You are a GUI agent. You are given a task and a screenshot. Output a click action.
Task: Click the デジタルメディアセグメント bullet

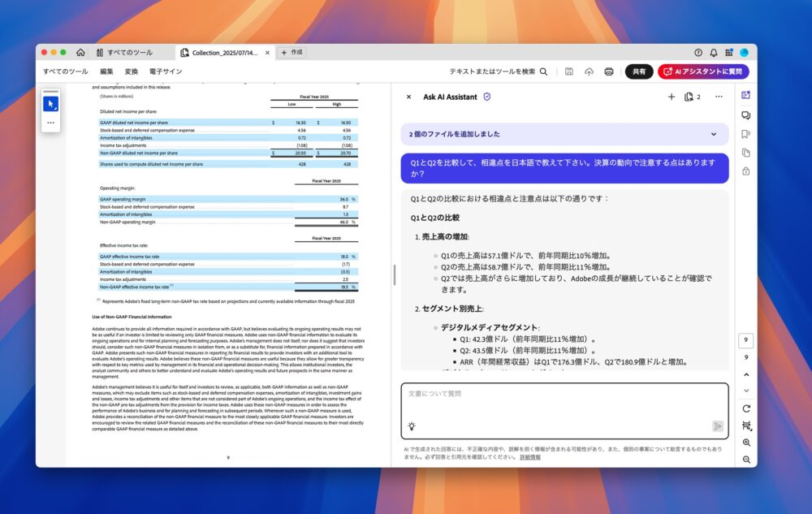coord(490,327)
